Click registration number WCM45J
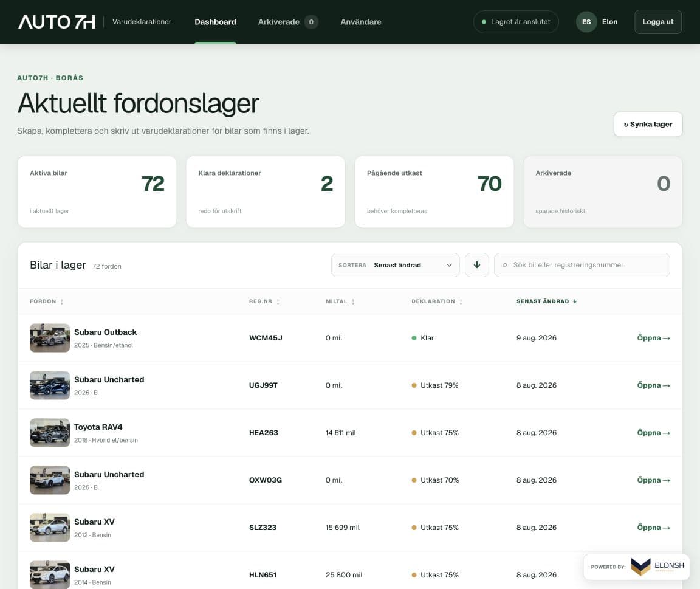 pyautogui.click(x=266, y=338)
